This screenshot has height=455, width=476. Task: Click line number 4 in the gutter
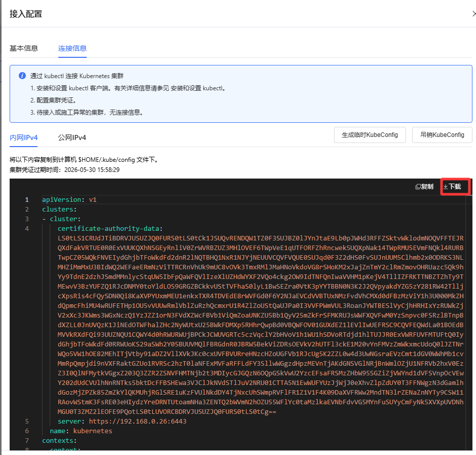pos(27,228)
